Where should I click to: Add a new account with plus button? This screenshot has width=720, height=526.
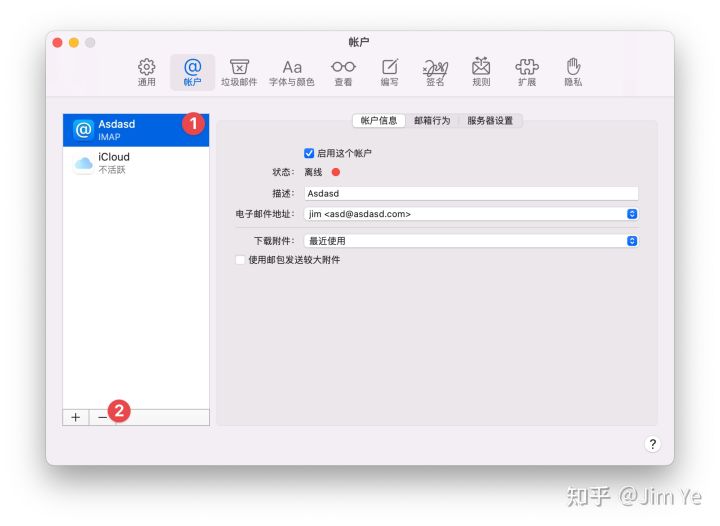pyautogui.click(x=76, y=417)
